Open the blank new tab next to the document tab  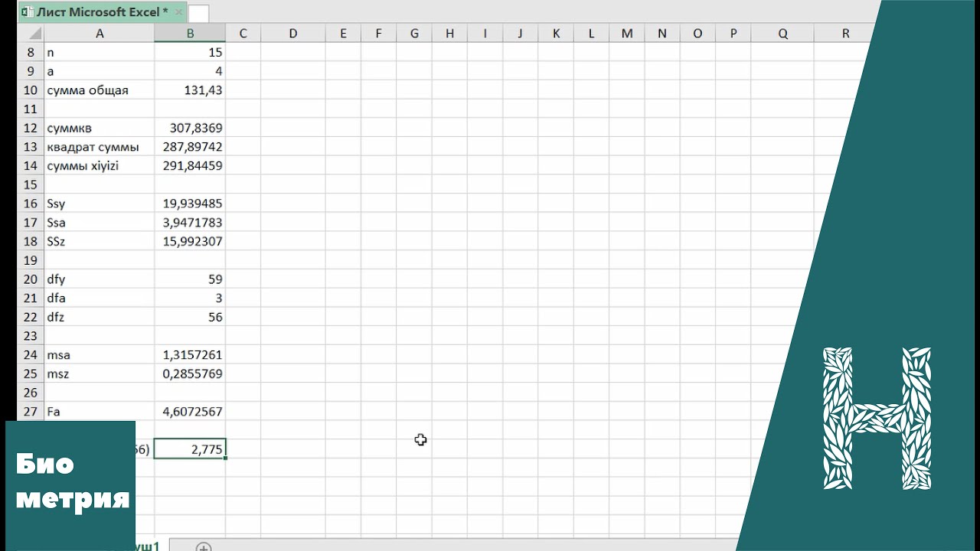point(198,13)
